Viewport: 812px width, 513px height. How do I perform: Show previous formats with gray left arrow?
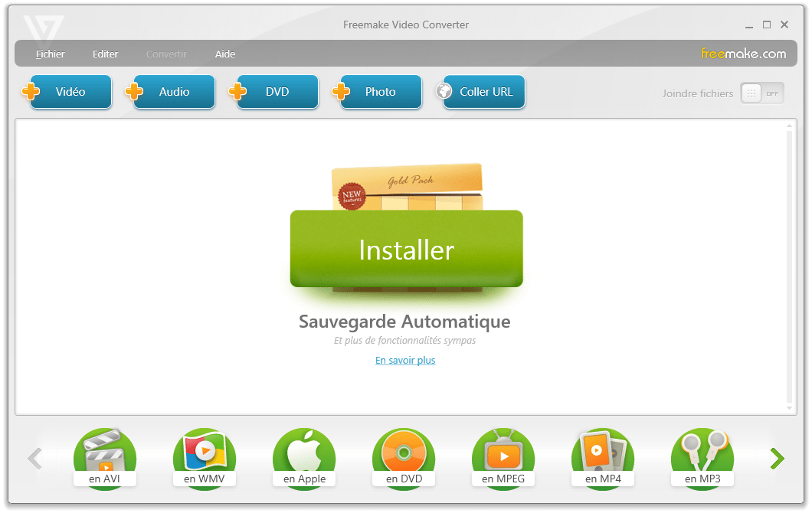(34, 459)
